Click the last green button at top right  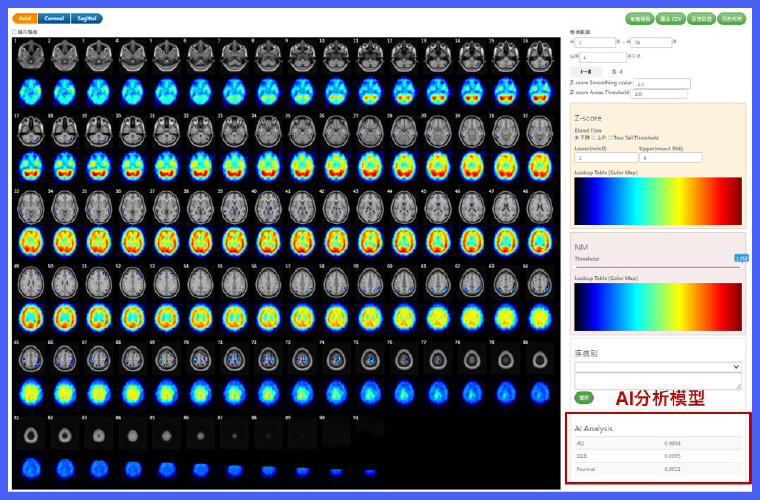(x=732, y=18)
